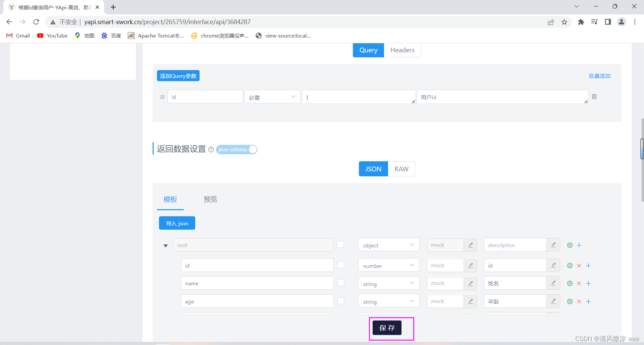This screenshot has height=345, width=644.
Task: Open Chrome profile avatar
Action: pos(621,22)
